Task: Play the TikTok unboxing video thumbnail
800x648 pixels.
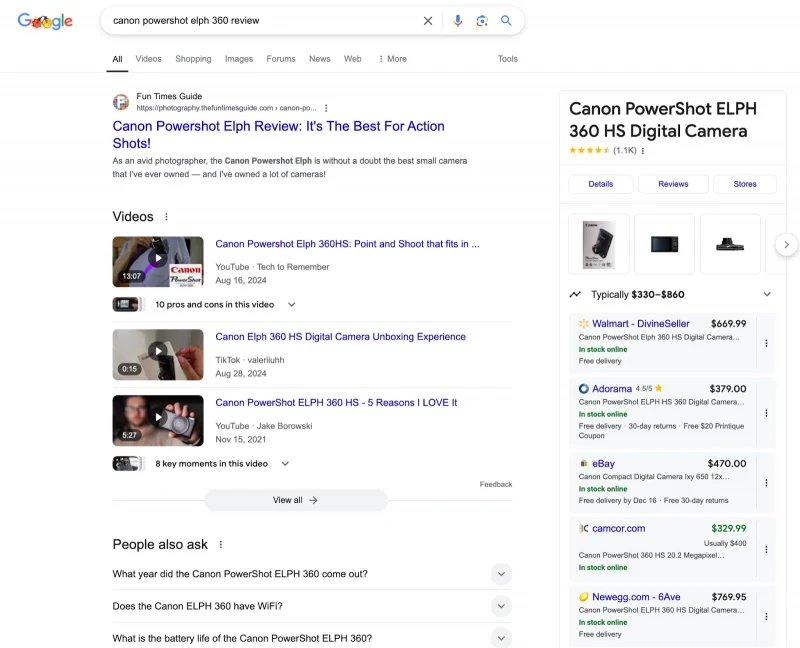Action: click(x=158, y=355)
